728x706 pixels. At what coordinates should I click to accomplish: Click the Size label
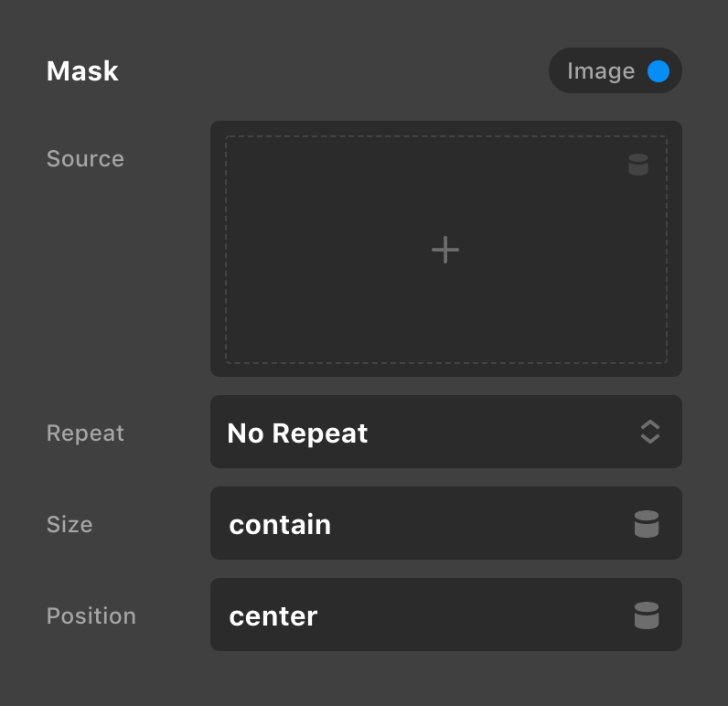[70, 524]
